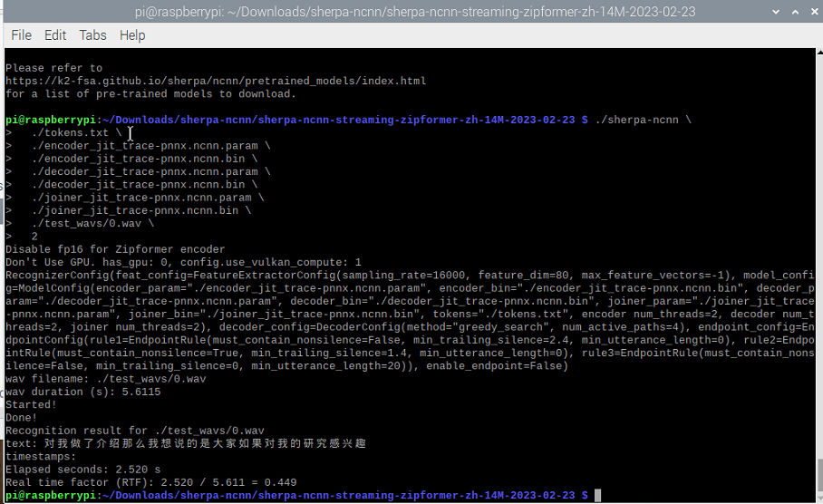Screen dimensions: 823x504
Task: Click the 'Started!' output line
Action: pyautogui.click(x=31, y=405)
